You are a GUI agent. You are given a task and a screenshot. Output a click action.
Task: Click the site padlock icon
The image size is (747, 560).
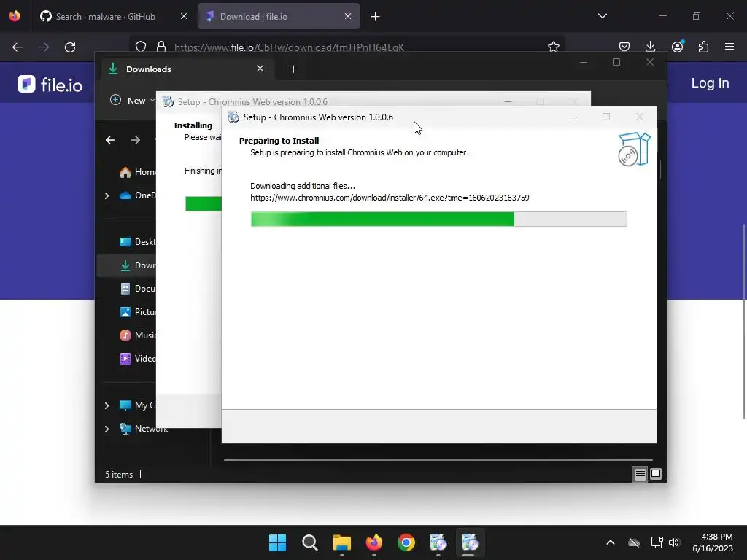pyautogui.click(x=161, y=47)
